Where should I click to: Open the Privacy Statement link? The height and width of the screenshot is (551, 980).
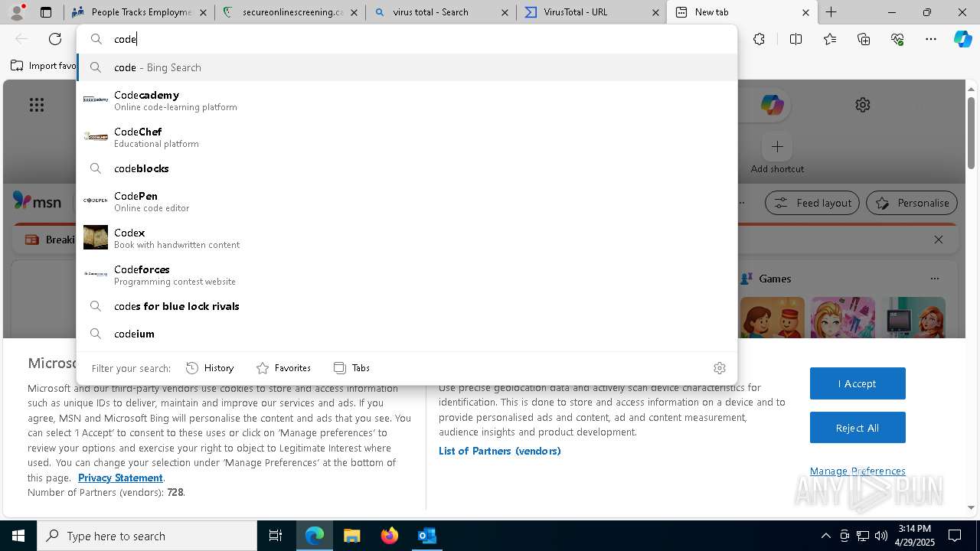click(x=120, y=478)
